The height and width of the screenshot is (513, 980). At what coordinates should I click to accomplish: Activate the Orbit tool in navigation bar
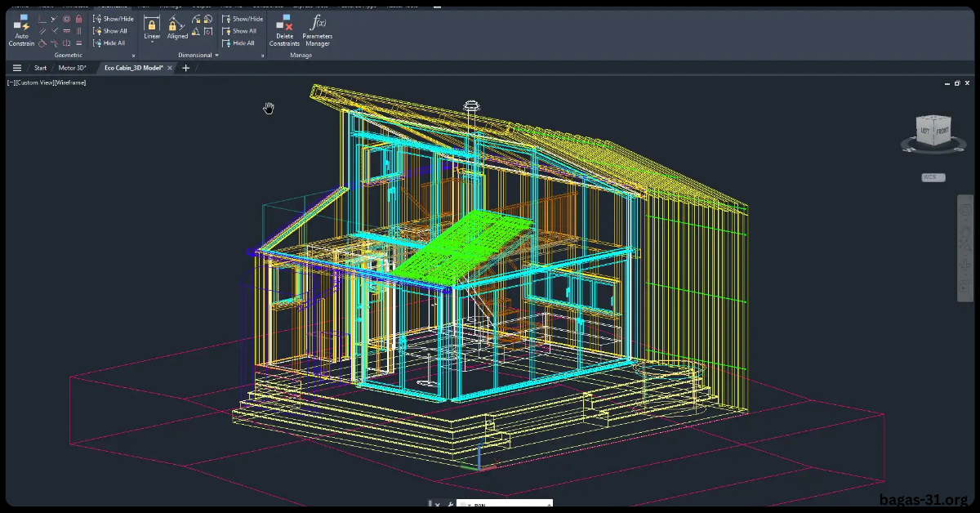[965, 265]
